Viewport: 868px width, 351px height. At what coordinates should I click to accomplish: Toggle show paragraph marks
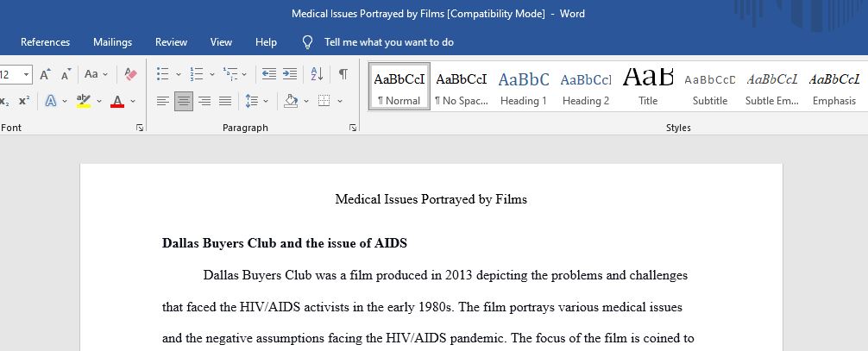coord(343,74)
